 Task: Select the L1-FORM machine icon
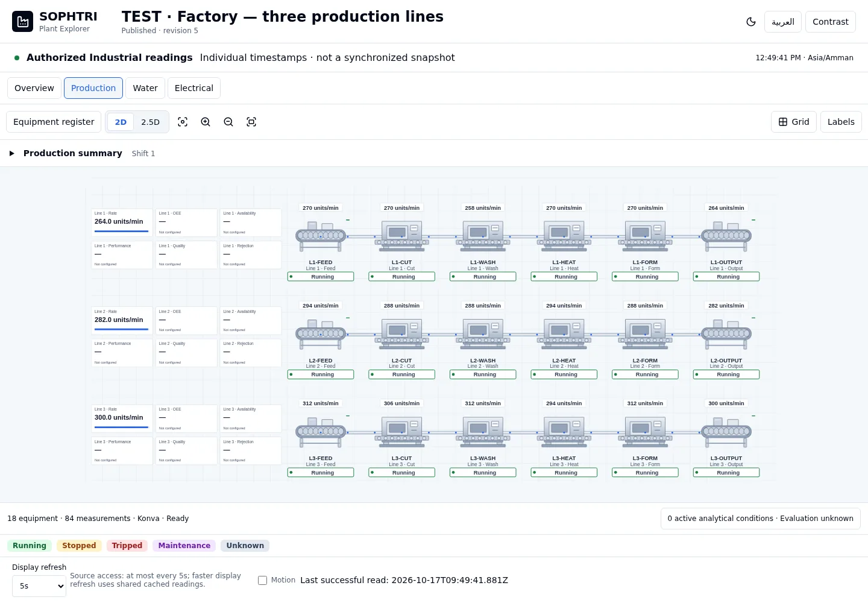[645, 236]
